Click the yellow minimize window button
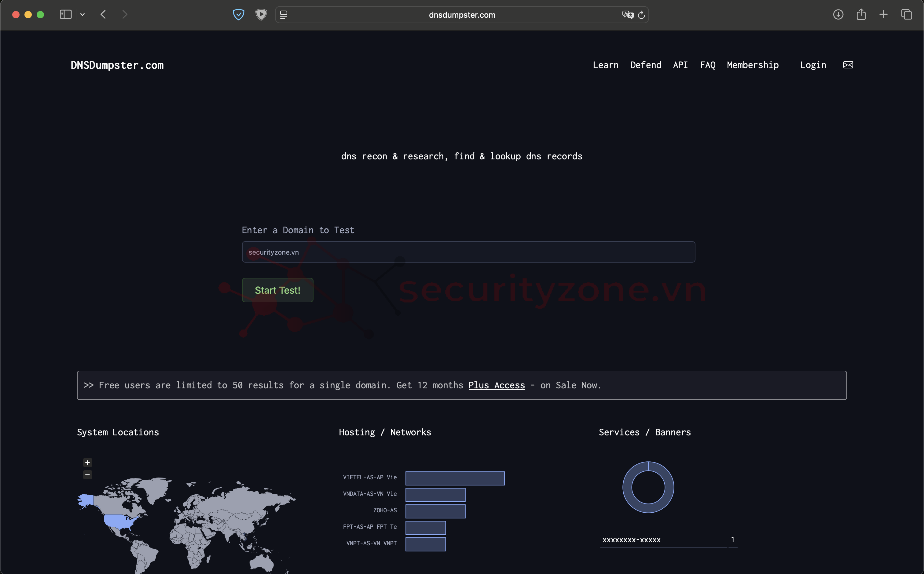The width and height of the screenshot is (924, 574). (28, 15)
